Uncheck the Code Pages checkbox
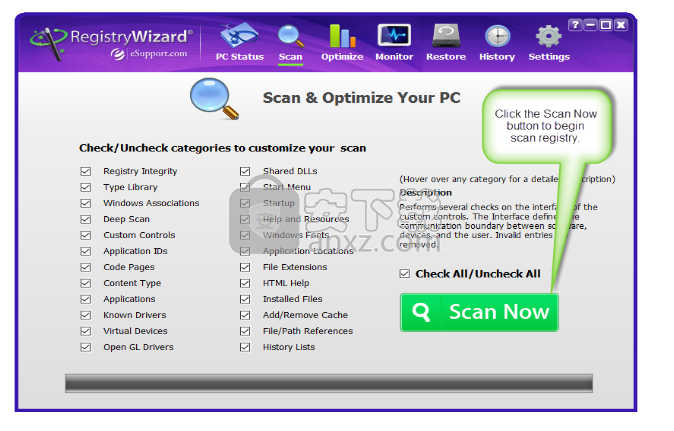The height and width of the screenshot is (431, 674). coord(86,267)
